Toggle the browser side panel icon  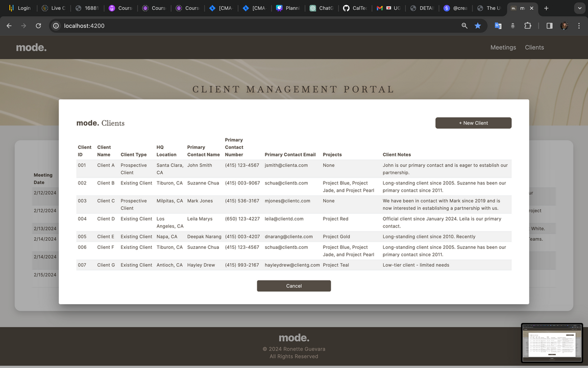pos(549,26)
